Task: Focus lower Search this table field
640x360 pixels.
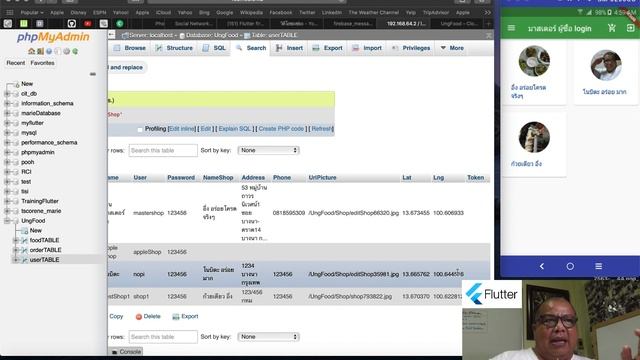Action: tap(163, 337)
